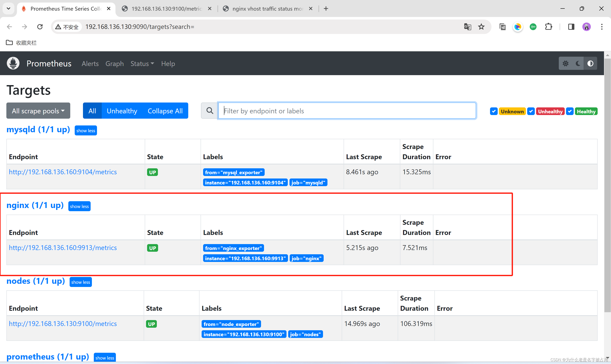Screen dimensions: 611x364
Task: Bookmark this page with star icon
Action: (x=481, y=27)
